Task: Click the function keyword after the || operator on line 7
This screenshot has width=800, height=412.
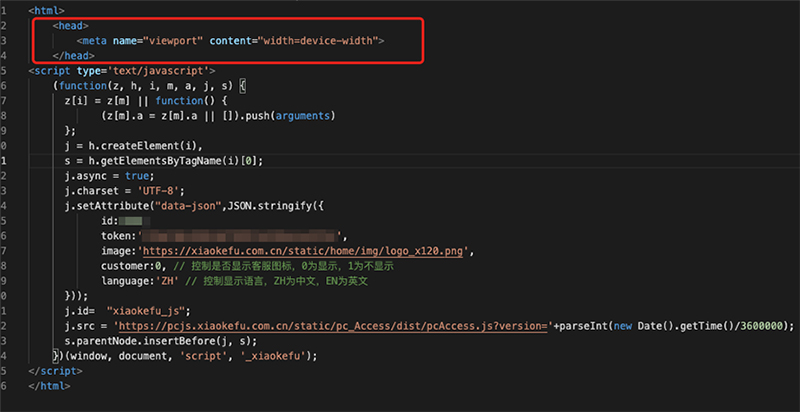Action: (179, 100)
